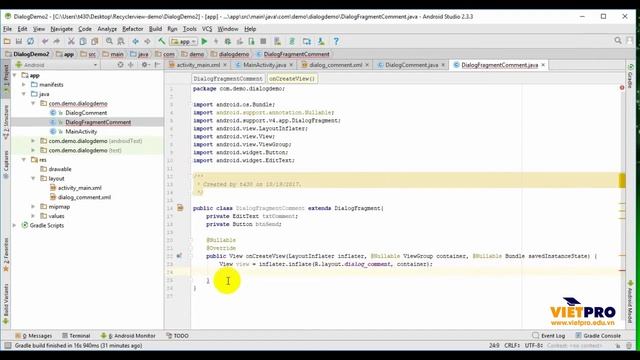The image size is (640, 360).
Task: Click the Synchronize toolbar icon
Action: pos(31,41)
